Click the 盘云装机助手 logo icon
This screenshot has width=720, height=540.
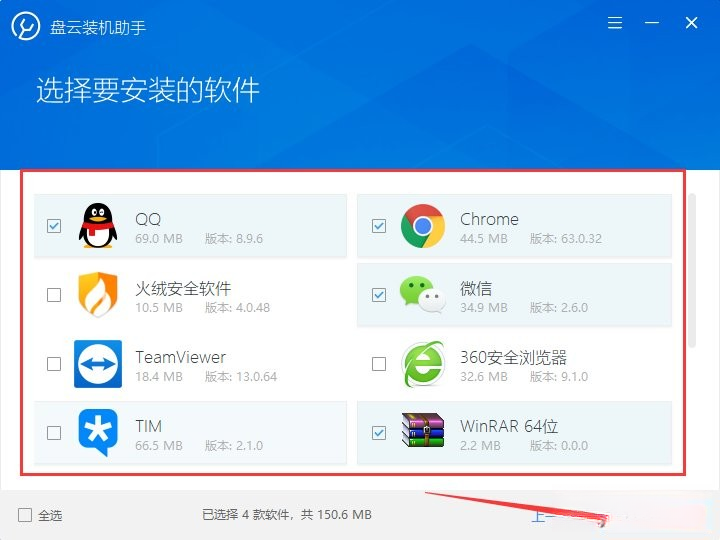click(x=26, y=26)
